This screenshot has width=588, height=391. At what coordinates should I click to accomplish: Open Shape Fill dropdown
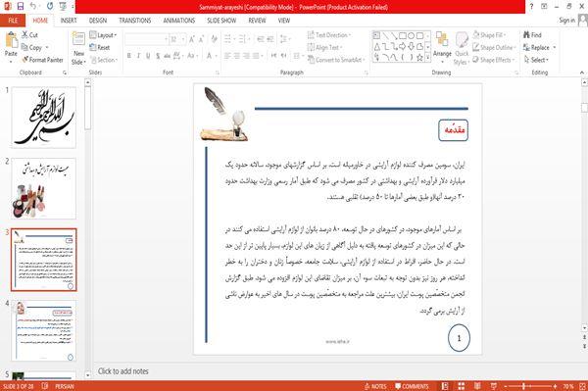489,35
